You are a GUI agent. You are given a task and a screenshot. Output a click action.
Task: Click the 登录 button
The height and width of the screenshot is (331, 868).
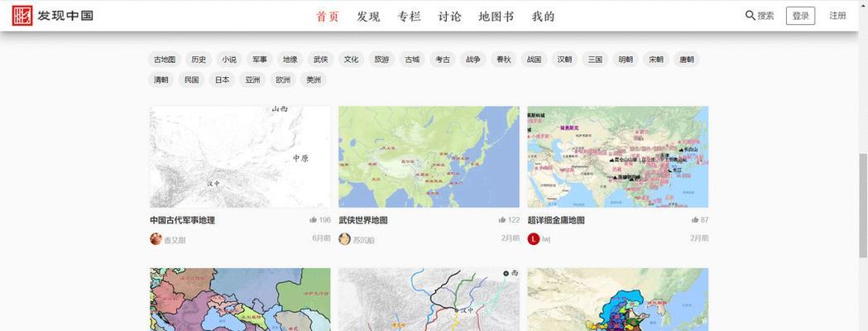click(x=800, y=16)
